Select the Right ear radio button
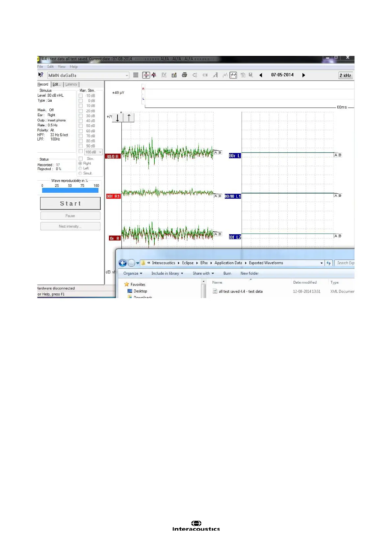This screenshot has height=554, width=392. pyautogui.click(x=80, y=164)
